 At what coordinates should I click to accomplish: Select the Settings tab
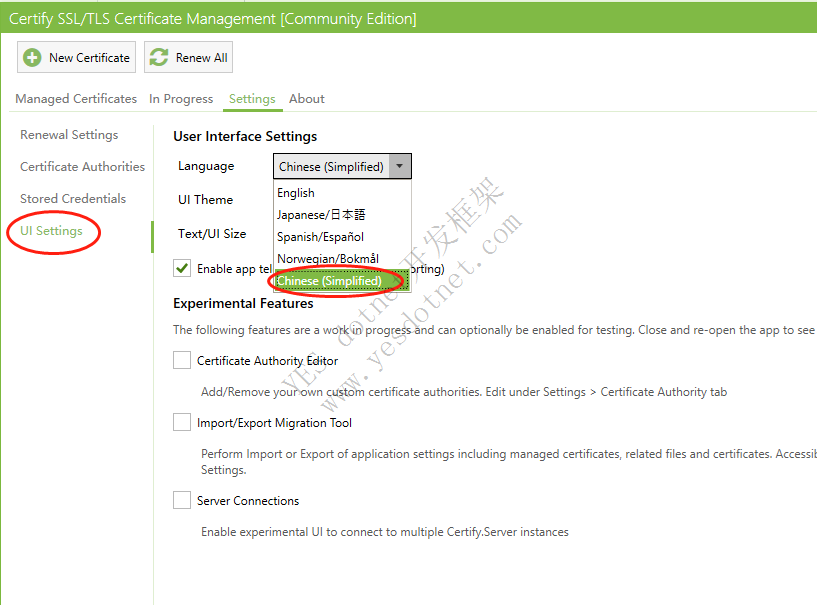tap(252, 98)
